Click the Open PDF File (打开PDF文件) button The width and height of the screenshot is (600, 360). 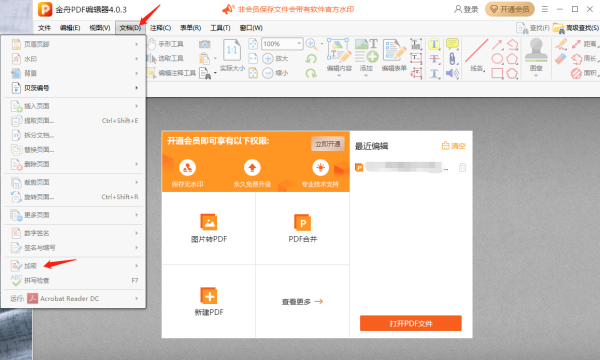[411, 323]
